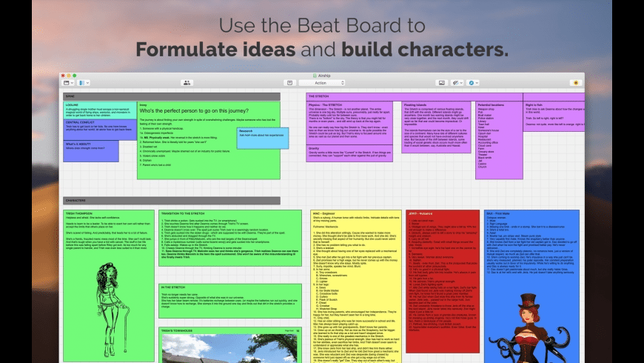
Task: Click the yellow star icon in toolbar
Action: [576, 83]
